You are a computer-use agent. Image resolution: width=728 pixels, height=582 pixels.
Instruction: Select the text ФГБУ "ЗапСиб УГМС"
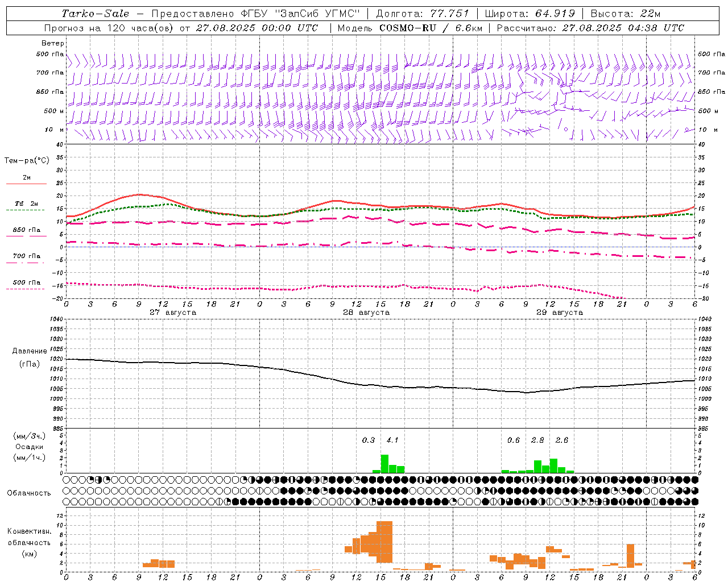[301, 14]
